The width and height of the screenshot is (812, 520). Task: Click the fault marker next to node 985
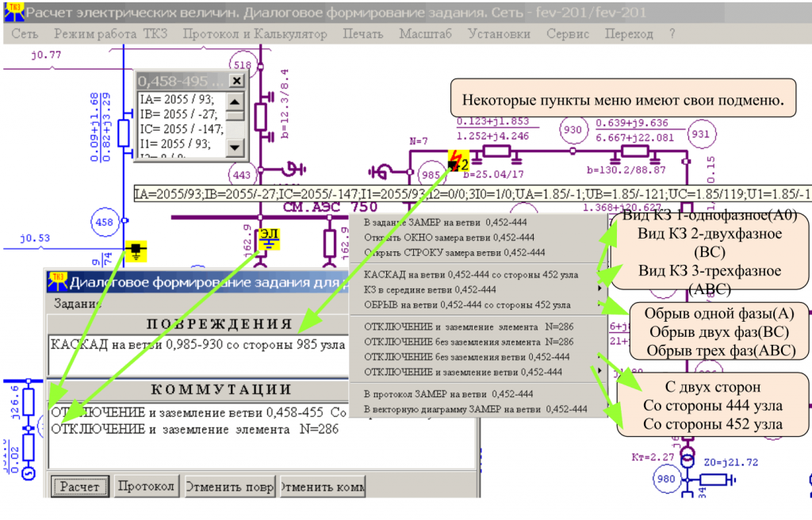(x=455, y=162)
